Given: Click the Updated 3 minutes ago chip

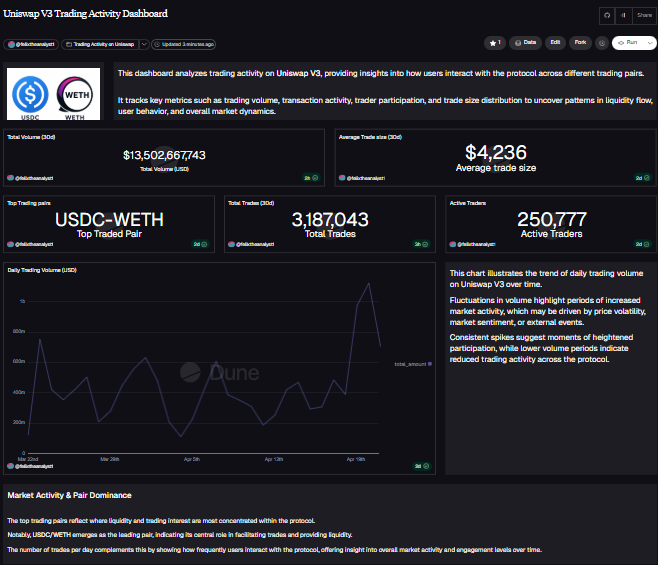Looking at the screenshot, I should [183, 44].
